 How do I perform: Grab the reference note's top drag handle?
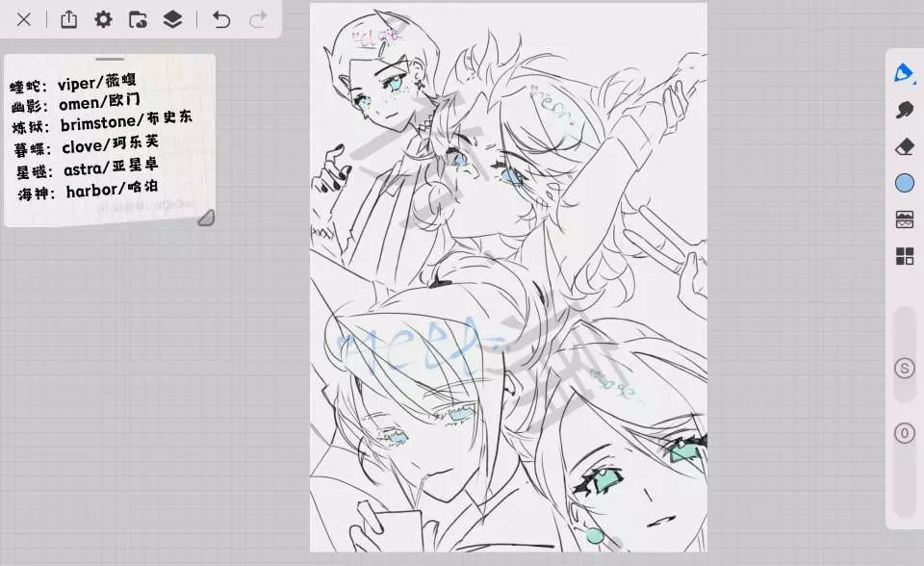click(x=110, y=59)
